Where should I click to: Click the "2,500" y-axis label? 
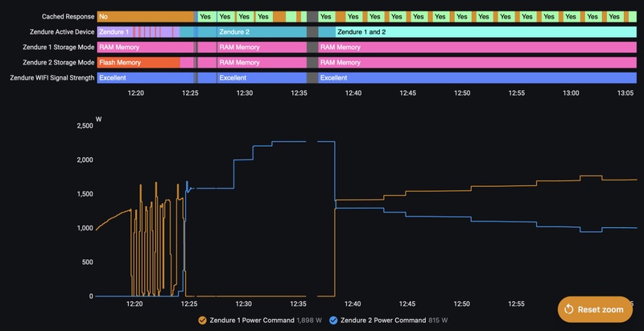click(x=85, y=126)
